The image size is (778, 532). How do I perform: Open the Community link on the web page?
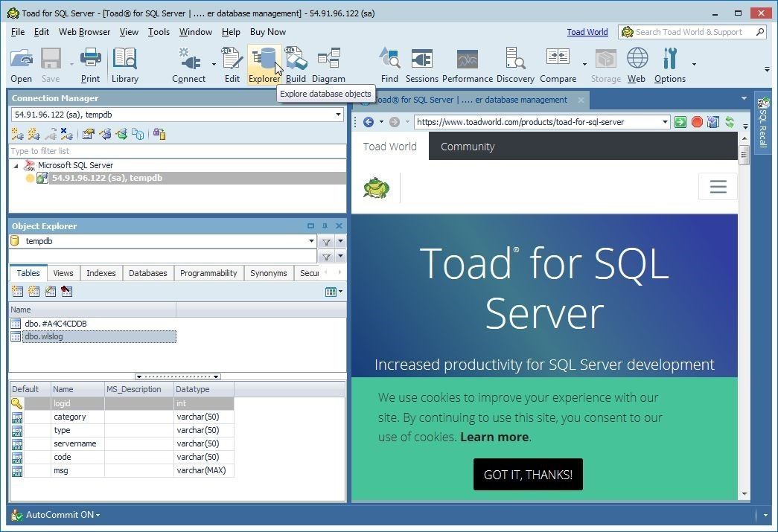(x=468, y=147)
